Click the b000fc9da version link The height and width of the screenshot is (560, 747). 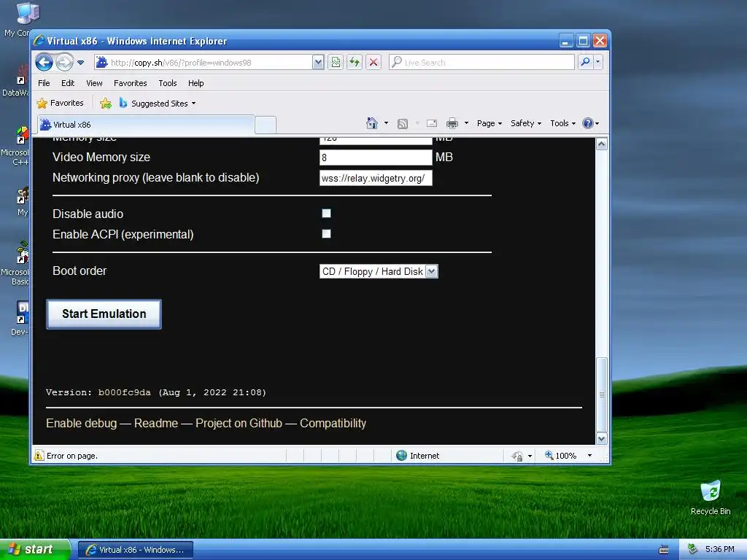pyautogui.click(x=124, y=392)
